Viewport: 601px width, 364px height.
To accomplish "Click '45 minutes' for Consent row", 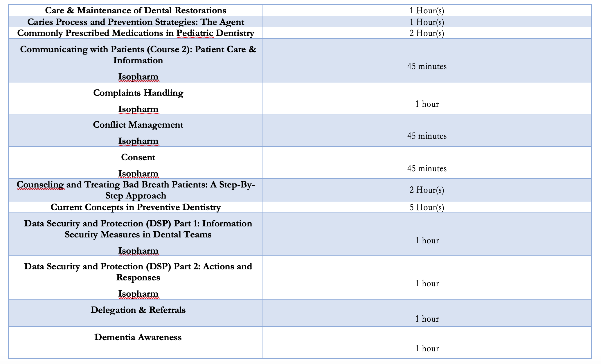I will click(x=427, y=169).
